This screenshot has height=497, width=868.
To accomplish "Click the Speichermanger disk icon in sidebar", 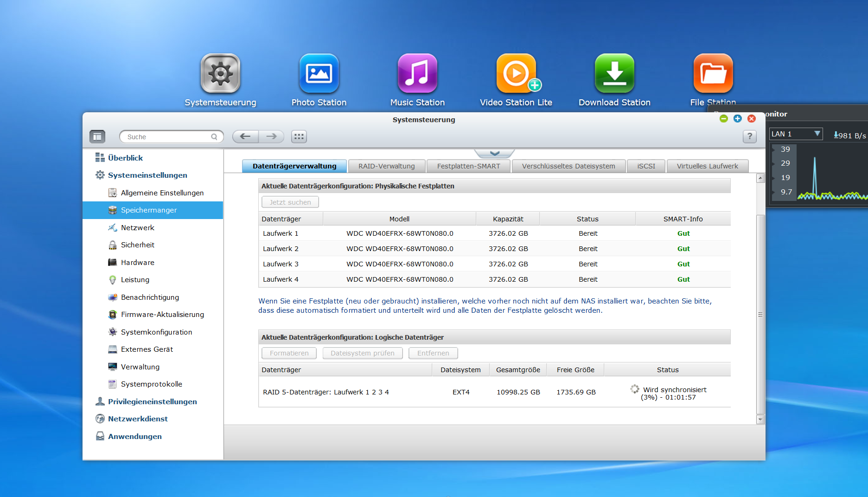I will 112,210.
